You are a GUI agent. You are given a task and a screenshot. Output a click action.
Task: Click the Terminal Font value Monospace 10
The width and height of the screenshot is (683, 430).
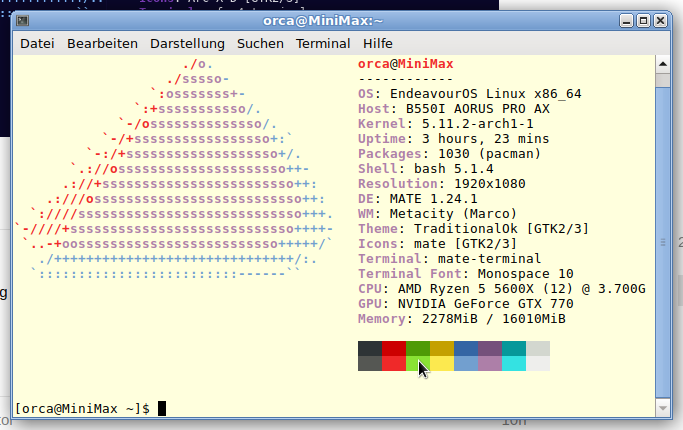[x=525, y=274]
